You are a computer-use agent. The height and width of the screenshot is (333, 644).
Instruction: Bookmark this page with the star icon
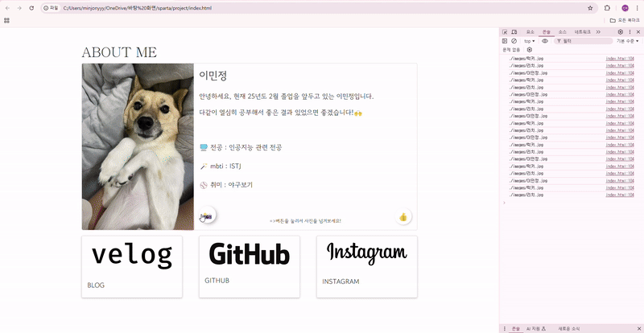[x=590, y=8]
